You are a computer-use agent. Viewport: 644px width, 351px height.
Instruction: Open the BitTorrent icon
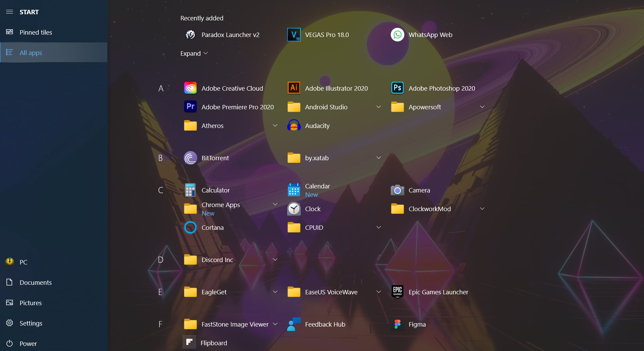coord(190,158)
